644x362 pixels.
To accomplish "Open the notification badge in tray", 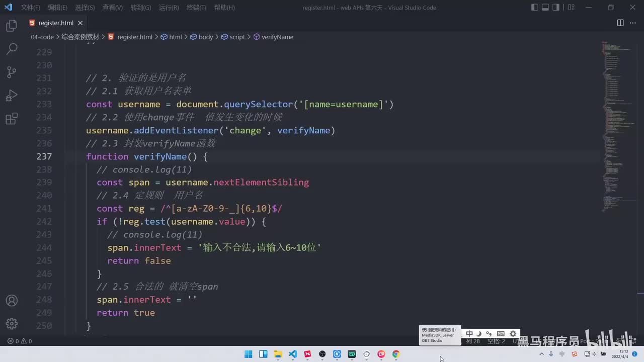I will coord(634,354).
